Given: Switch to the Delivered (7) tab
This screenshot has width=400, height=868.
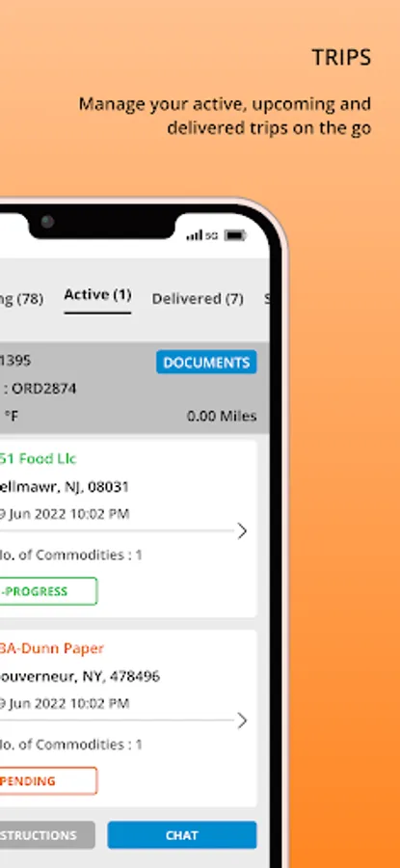Looking at the screenshot, I should [198, 299].
